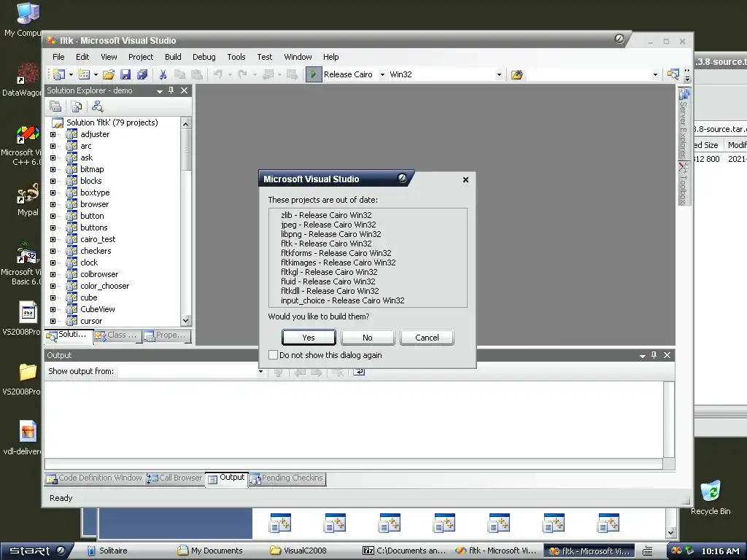Open the Debug menu
747x560 pixels.
pos(204,57)
